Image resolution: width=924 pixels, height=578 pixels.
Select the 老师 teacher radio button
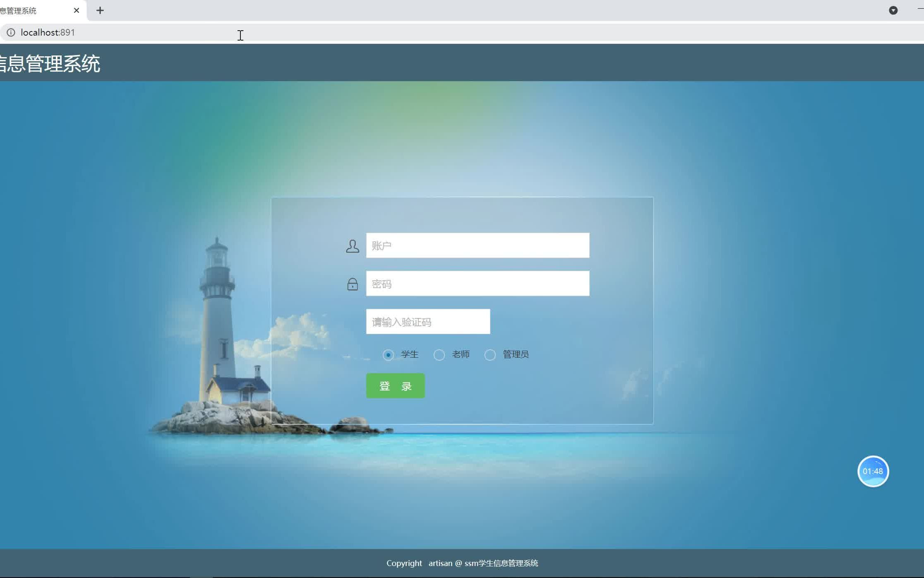[x=438, y=354]
